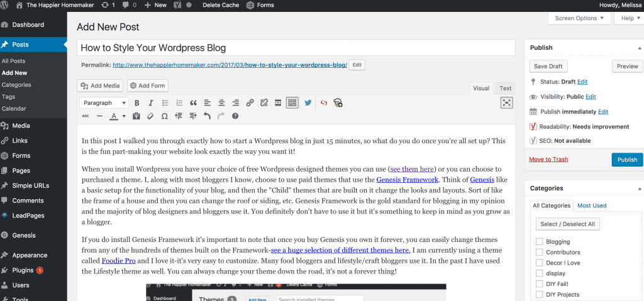Screen dimensions: 644x301
Task: Align text center
Action: [x=221, y=103]
